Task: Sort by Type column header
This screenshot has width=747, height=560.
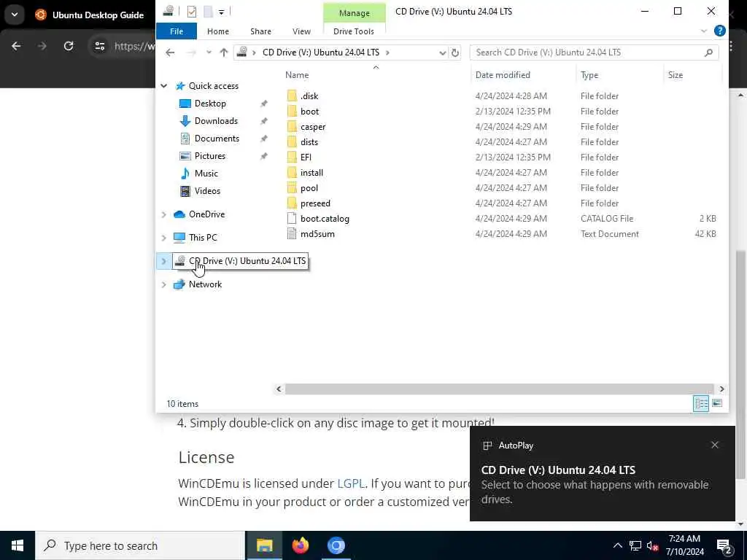Action: (589, 75)
